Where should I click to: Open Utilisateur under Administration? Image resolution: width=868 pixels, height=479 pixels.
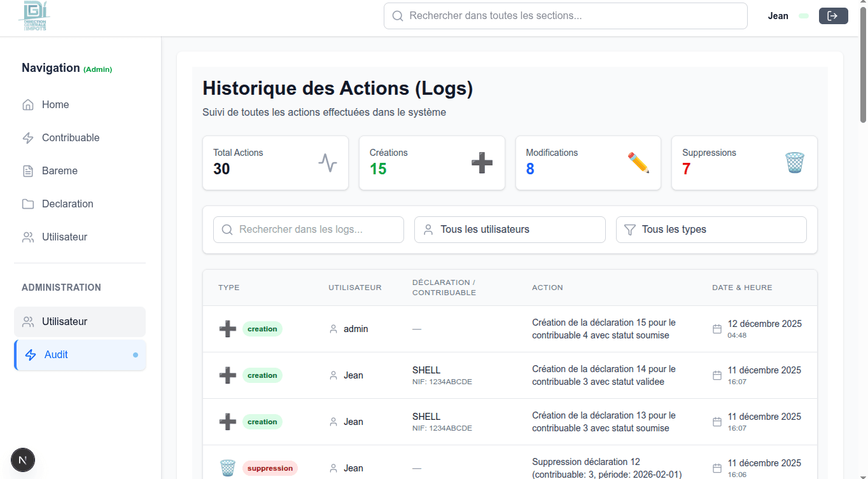click(x=80, y=322)
